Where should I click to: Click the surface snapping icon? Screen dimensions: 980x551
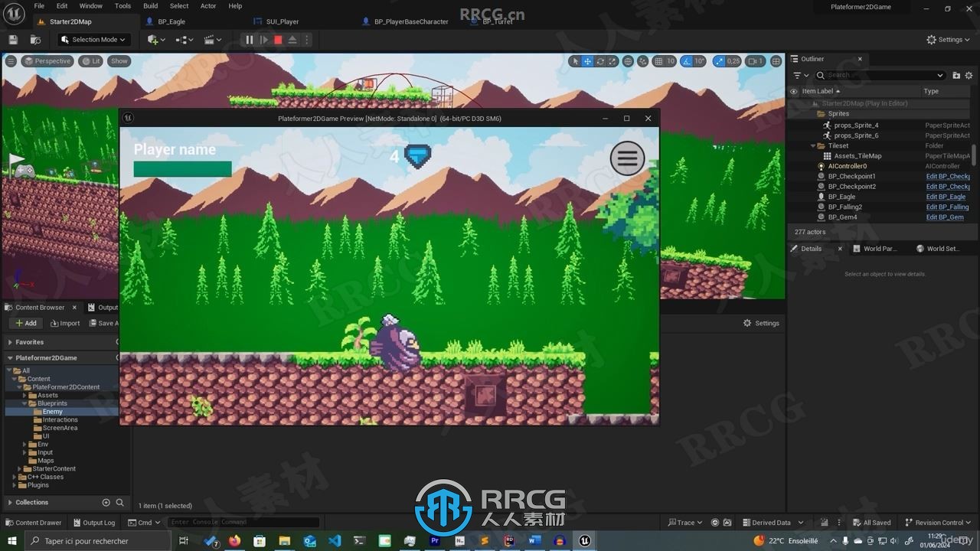[x=643, y=61]
